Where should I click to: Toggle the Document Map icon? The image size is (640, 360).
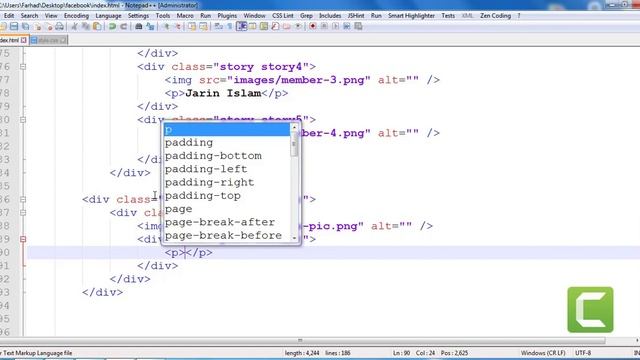tap(264, 27)
